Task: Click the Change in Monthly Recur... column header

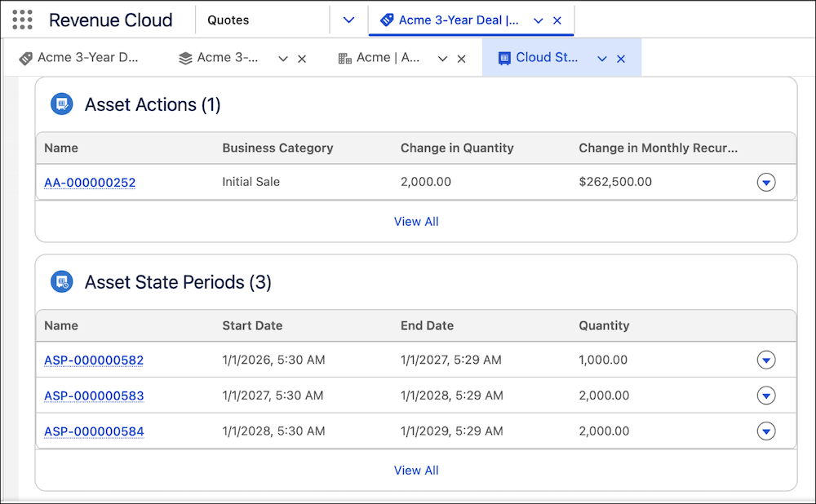Action: (x=658, y=148)
